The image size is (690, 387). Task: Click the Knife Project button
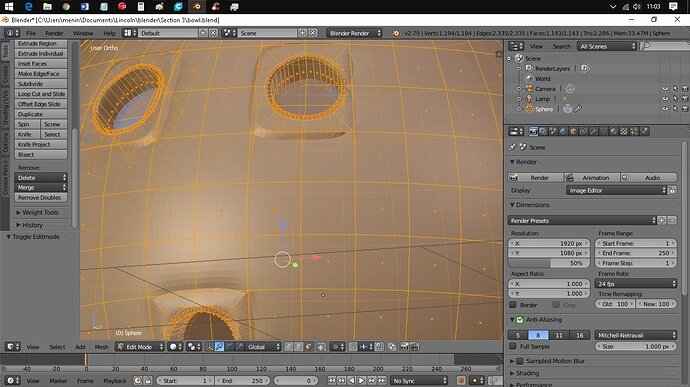(41, 144)
